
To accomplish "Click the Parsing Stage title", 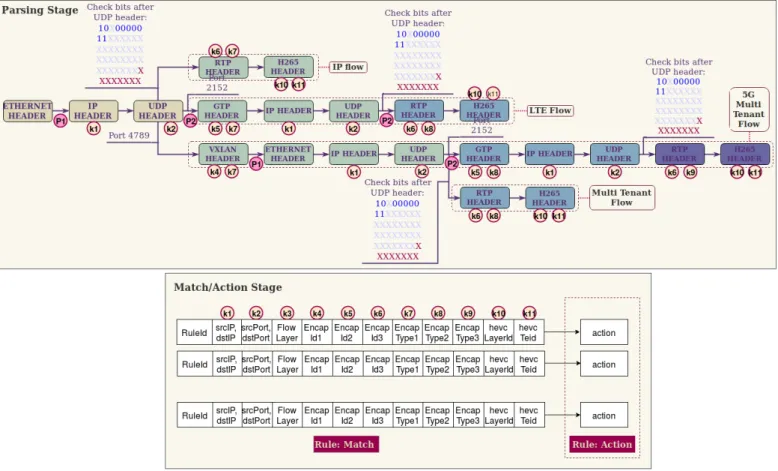I will pos(40,10).
